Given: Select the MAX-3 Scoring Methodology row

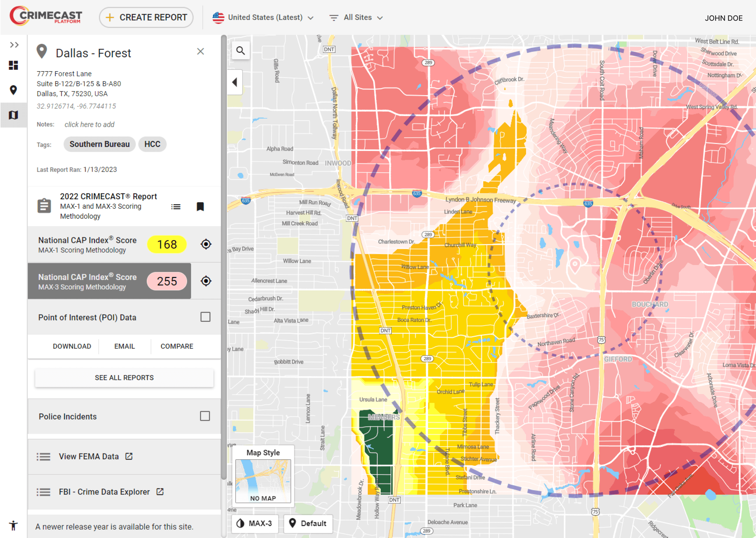Looking at the screenshot, I should [x=109, y=281].
